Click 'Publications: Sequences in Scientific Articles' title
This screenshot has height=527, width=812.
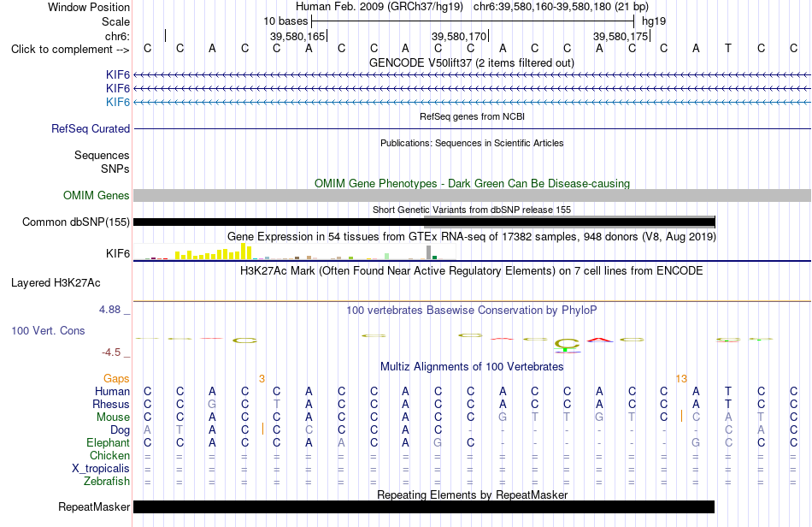472,143
